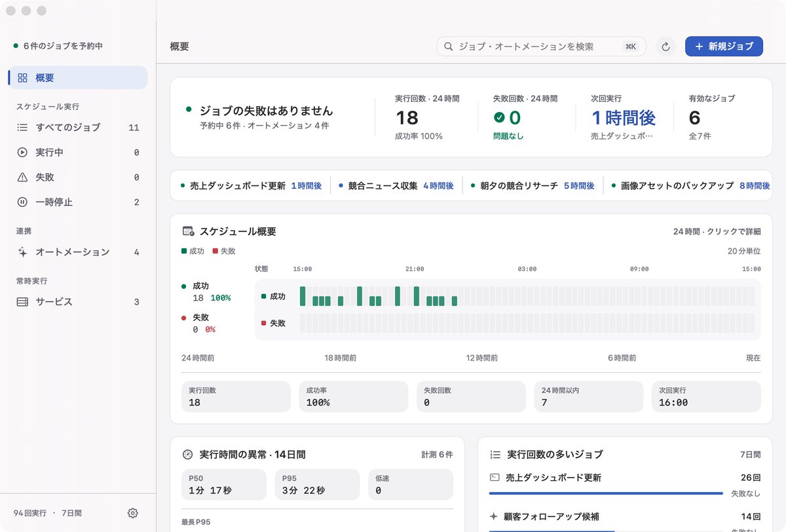786x532 pixels.
Task: Click terminal icon beside 売上ダッシュボード更新 in ranking
Action: 495,478
